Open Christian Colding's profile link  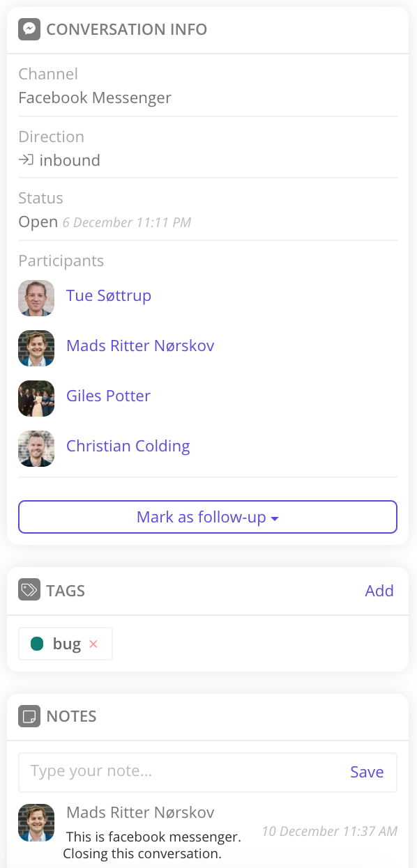coord(128,446)
